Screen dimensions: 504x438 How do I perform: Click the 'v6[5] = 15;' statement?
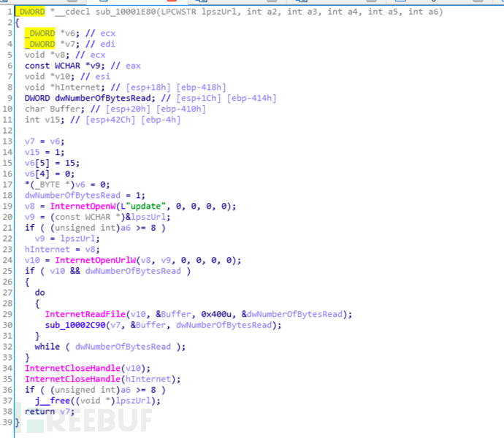coord(52,163)
